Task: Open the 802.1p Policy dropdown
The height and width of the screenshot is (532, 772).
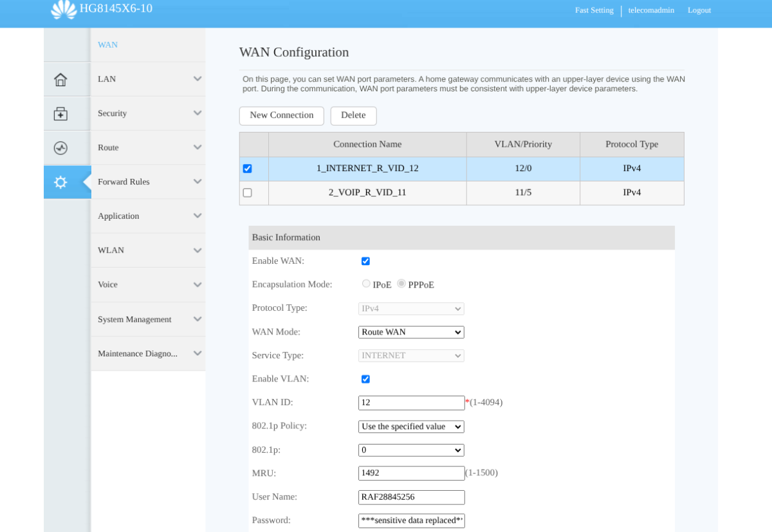Action: coord(411,427)
